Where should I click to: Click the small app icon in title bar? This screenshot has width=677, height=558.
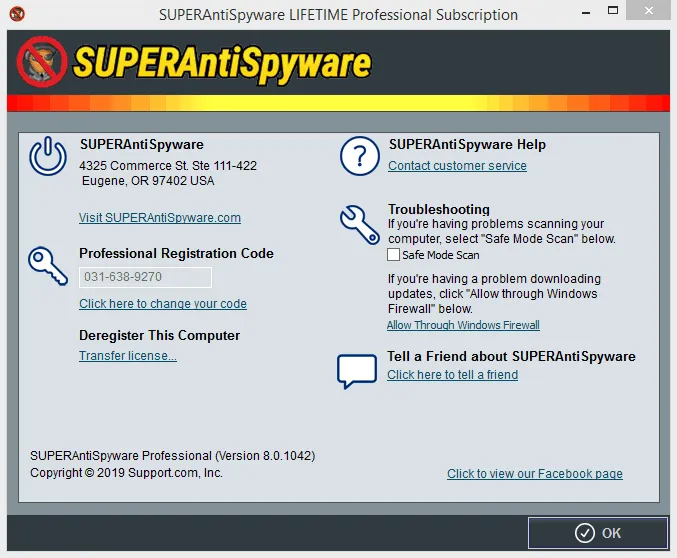pyautogui.click(x=17, y=14)
